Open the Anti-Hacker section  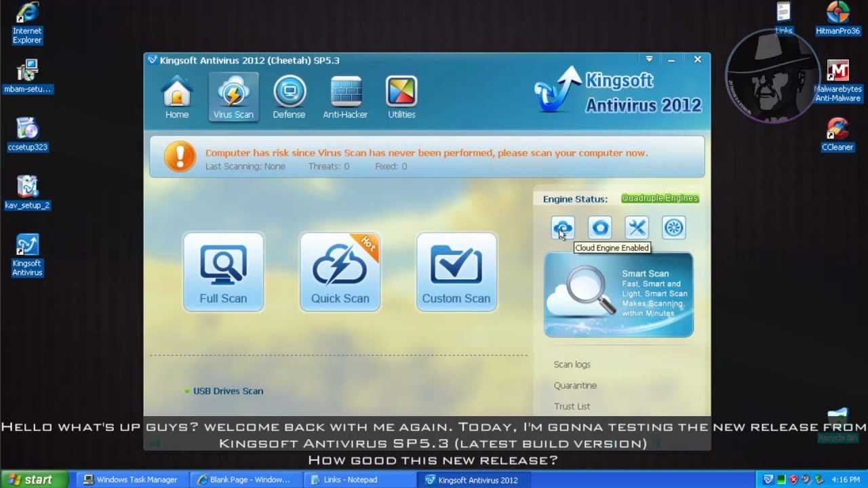[x=345, y=98]
